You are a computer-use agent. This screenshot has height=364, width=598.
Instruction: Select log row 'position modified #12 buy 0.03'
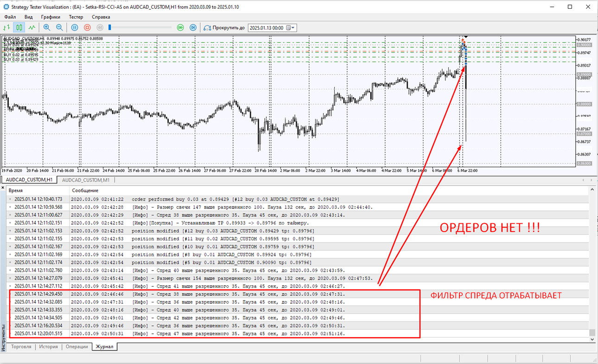click(298, 231)
